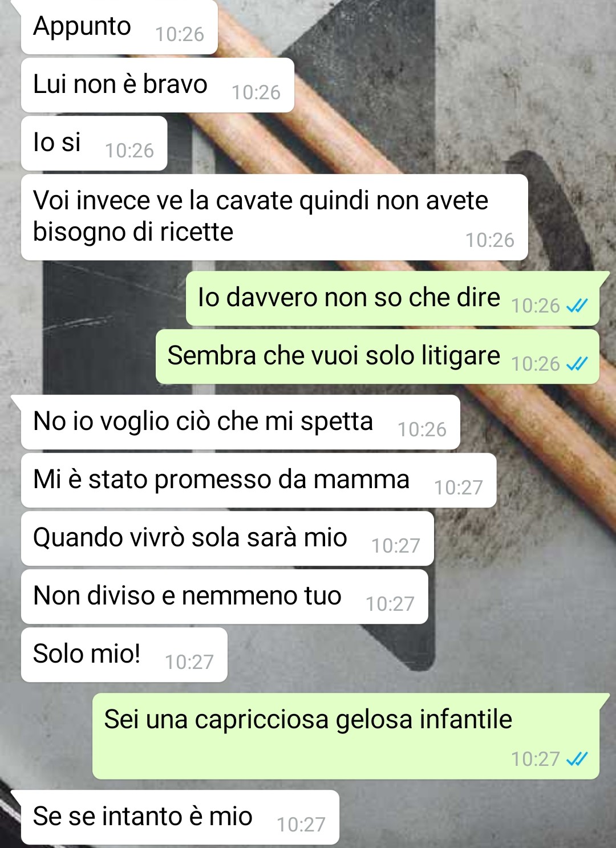Select the 'Appunto' message bubble

click(x=119, y=27)
